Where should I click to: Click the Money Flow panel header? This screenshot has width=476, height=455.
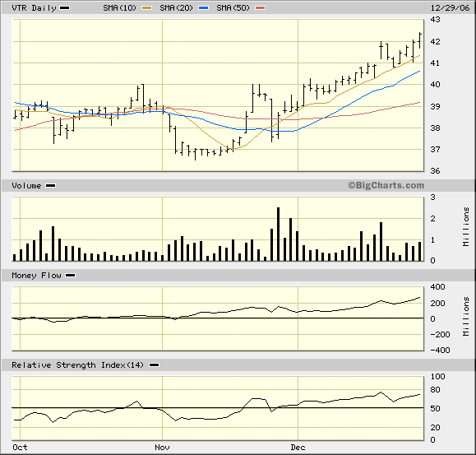pyautogui.click(x=36, y=276)
